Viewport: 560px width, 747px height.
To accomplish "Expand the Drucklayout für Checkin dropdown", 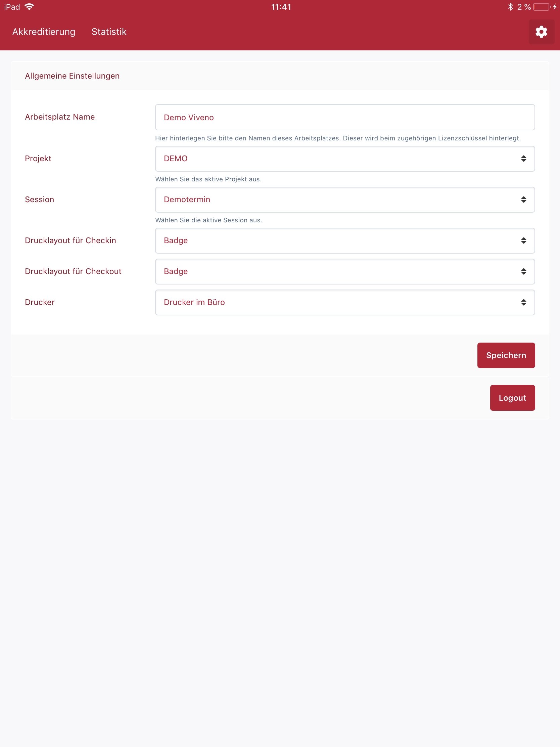I will click(344, 240).
